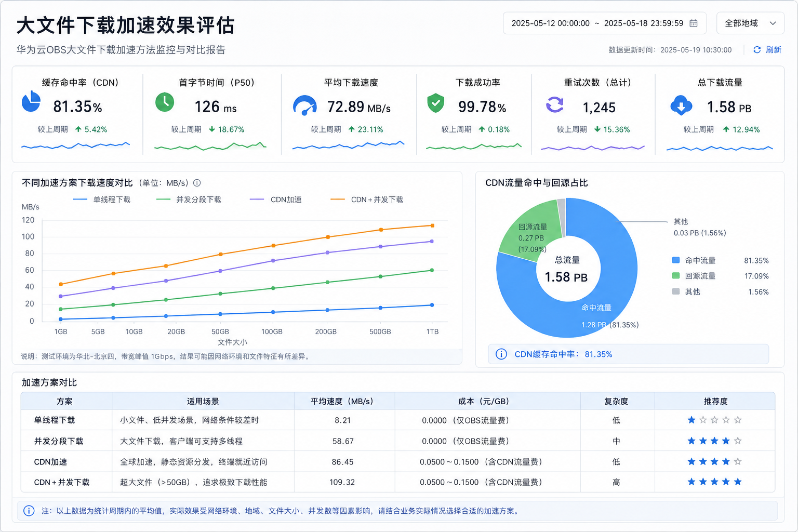The height and width of the screenshot is (532, 798).
Task: Click the blue 命中流量 legend swatch
Action: click(676, 260)
